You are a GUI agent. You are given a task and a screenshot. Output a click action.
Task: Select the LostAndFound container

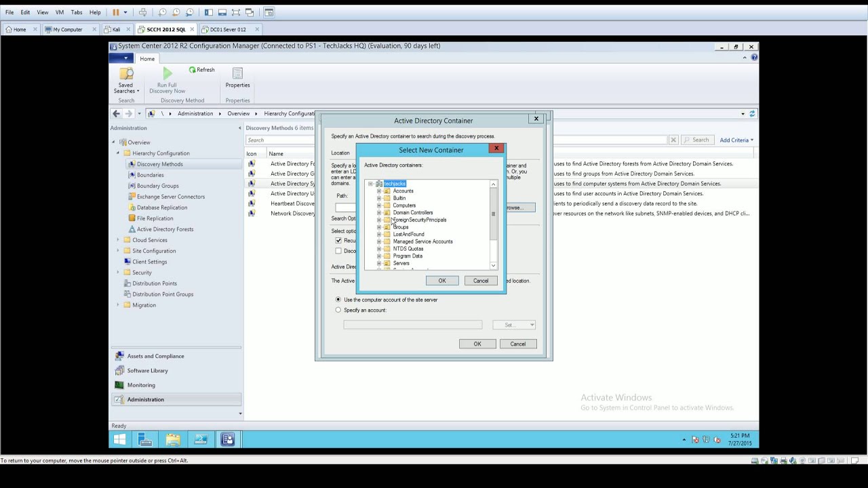408,235
